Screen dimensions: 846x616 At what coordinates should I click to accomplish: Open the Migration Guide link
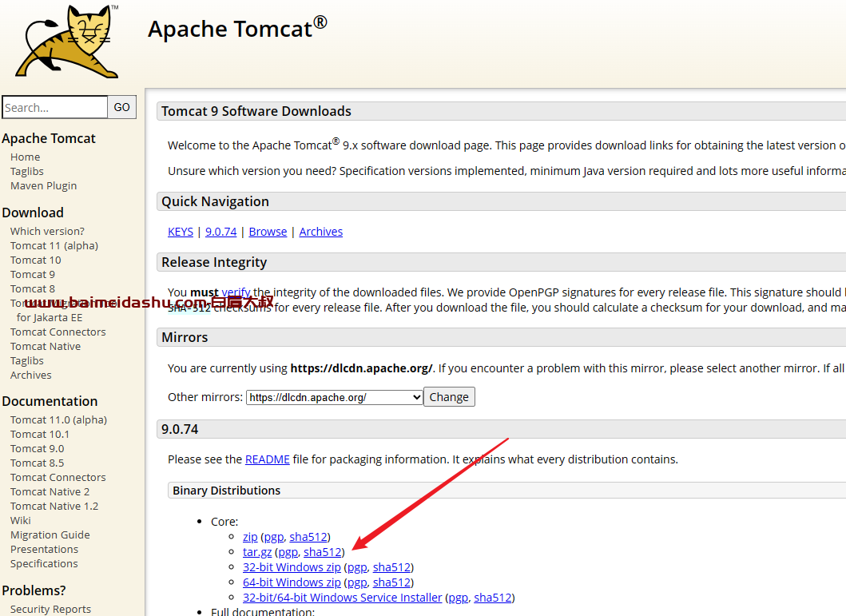tap(50, 535)
